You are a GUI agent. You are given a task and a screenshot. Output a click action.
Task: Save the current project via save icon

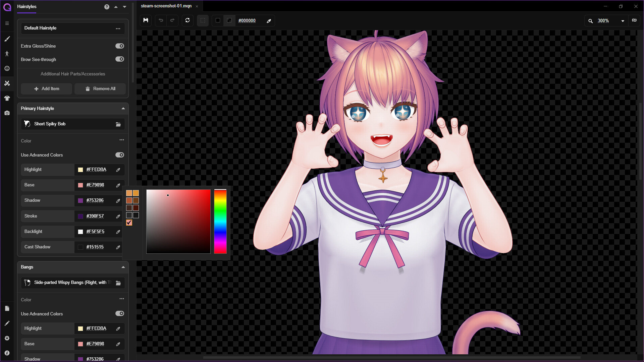click(x=146, y=20)
